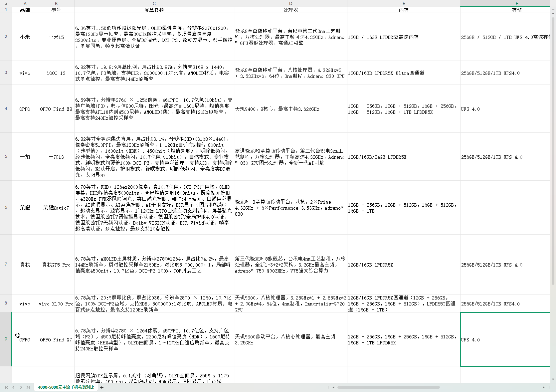Image resolution: width=556 pixels, height=392 pixels.
Task: Select 小米15 storage cell 256GB / 512GB / 1TB
Action: point(505,37)
